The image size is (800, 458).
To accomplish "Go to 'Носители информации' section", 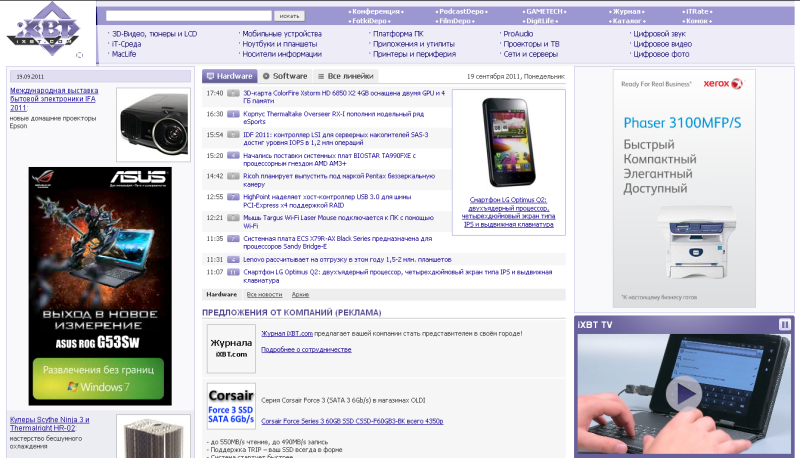I will click(x=282, y=54).
